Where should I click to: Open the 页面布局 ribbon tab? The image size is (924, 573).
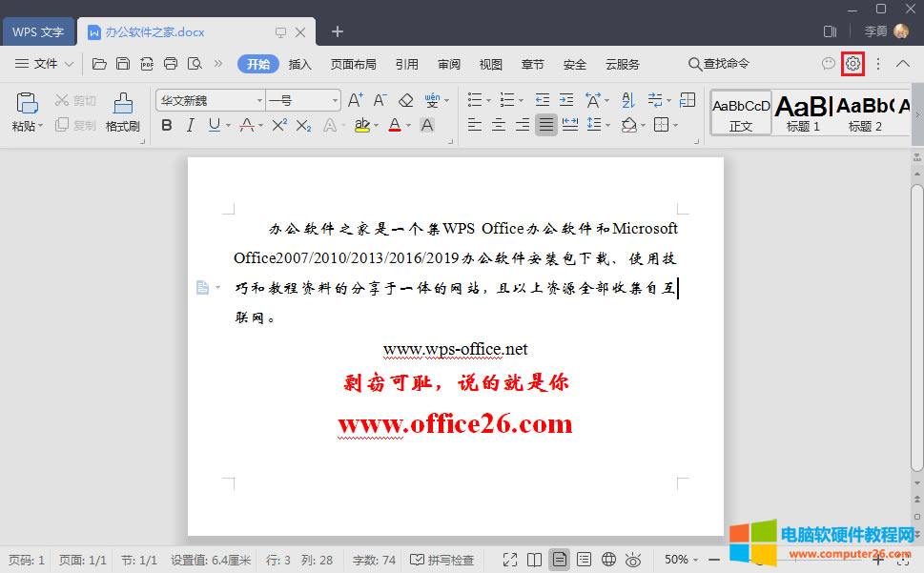click(x=353, y=64)
